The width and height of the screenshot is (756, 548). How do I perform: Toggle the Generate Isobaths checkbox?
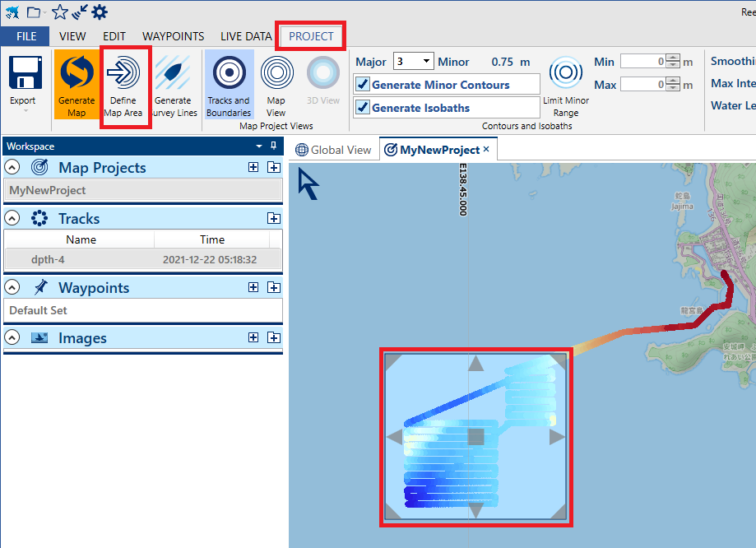[x=363, y=108]
